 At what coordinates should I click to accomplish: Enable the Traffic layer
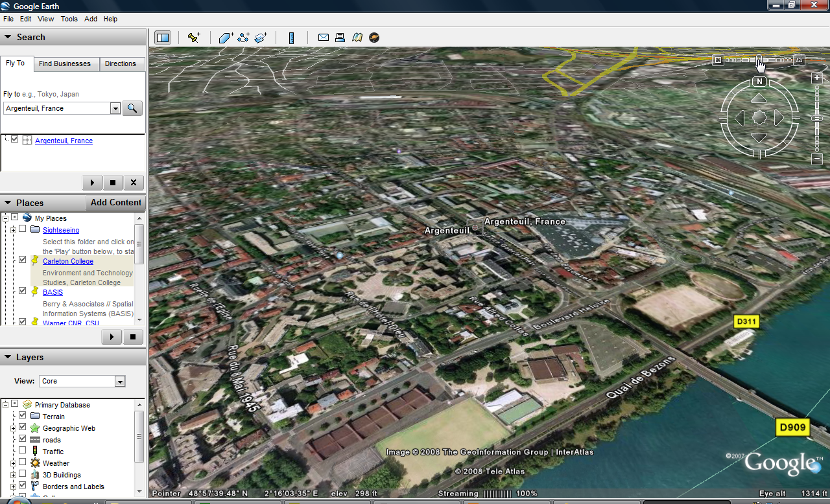pyautogui.click(x=23, y=451)
